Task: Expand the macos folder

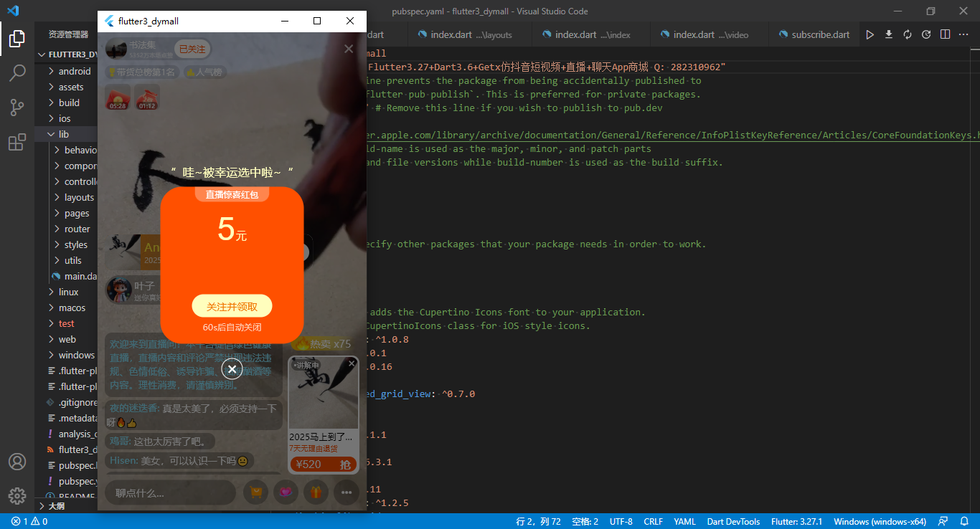Action: (66, 308)
